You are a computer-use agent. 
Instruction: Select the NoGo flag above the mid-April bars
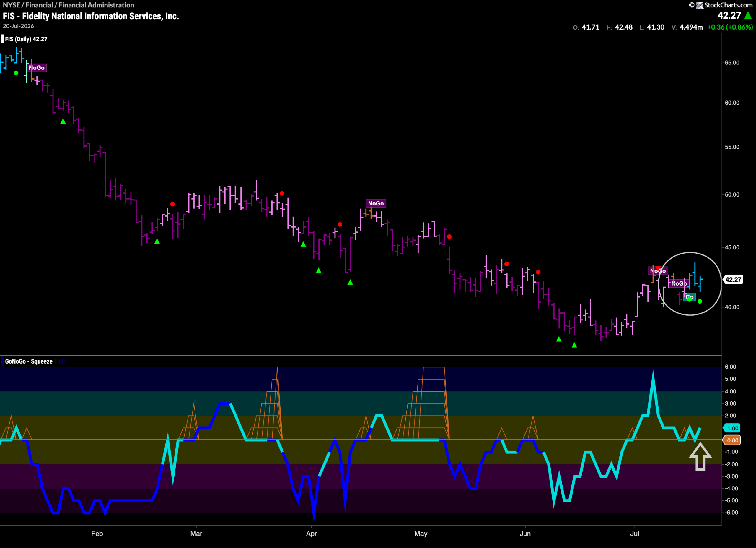pos(376,203)
